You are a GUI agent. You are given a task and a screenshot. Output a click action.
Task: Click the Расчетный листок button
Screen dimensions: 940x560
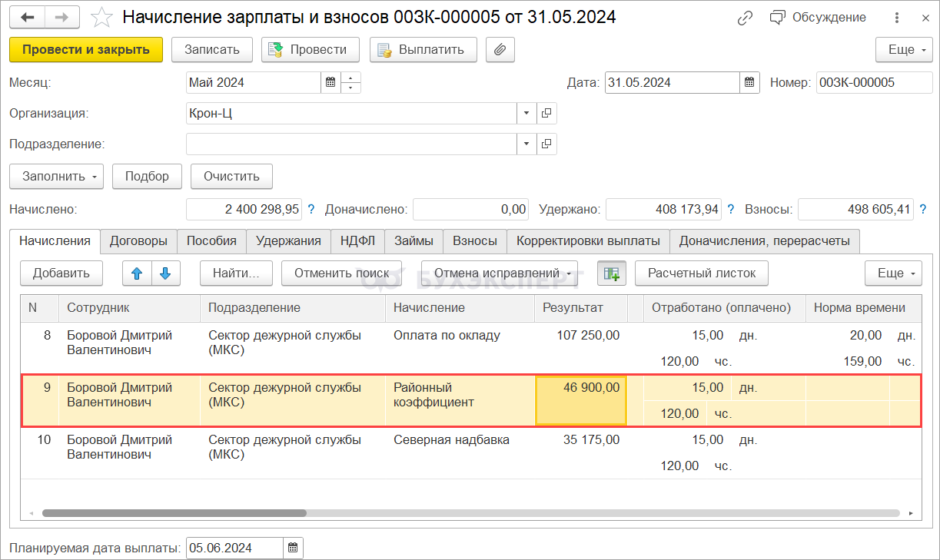coord(701,273)
